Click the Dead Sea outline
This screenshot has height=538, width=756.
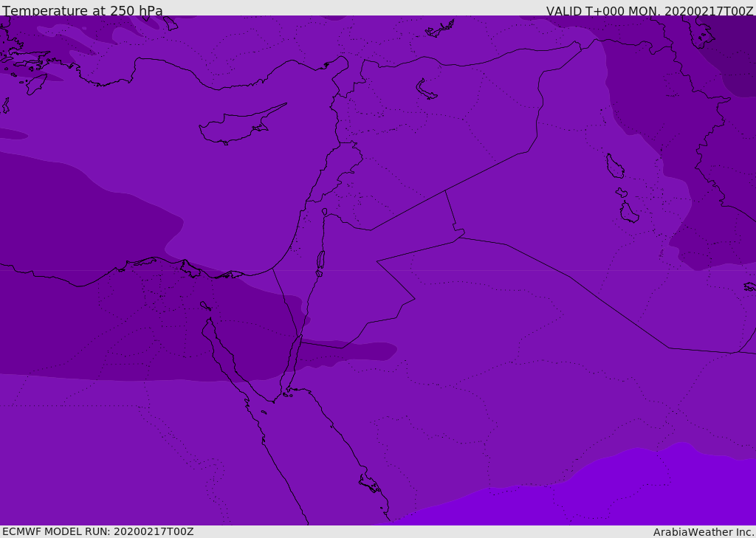(x=320, y=261)
